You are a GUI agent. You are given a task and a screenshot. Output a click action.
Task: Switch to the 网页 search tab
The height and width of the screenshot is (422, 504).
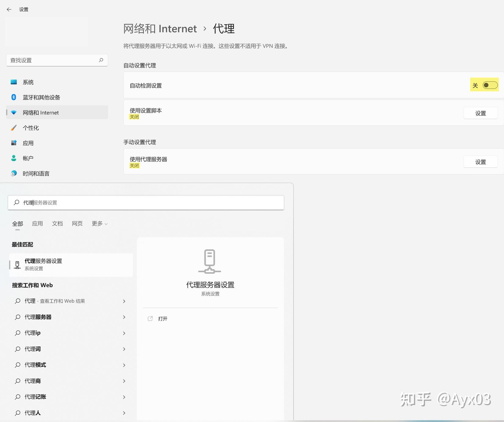click(77, 223)
